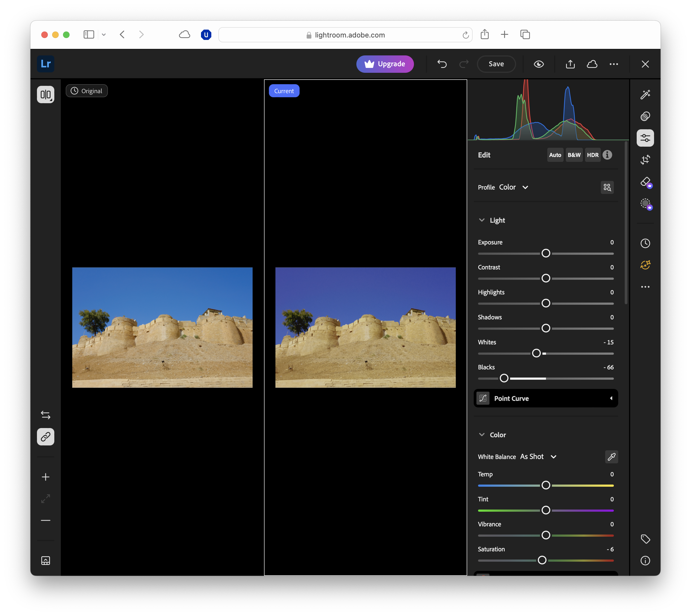The height and width of the screenshot is (616, 691).
Task: Fit photo with expand arrows icon
Action: coord(46,499)
